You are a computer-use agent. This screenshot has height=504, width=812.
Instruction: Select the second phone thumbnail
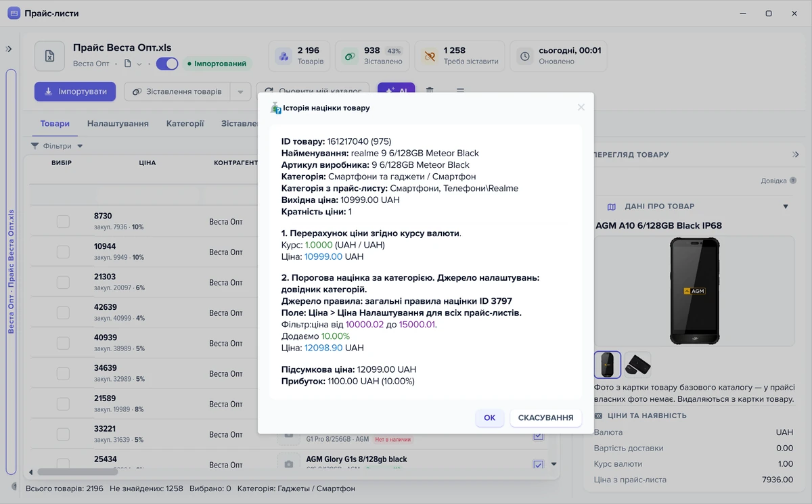pyautogui.click(x=637, y=365)
